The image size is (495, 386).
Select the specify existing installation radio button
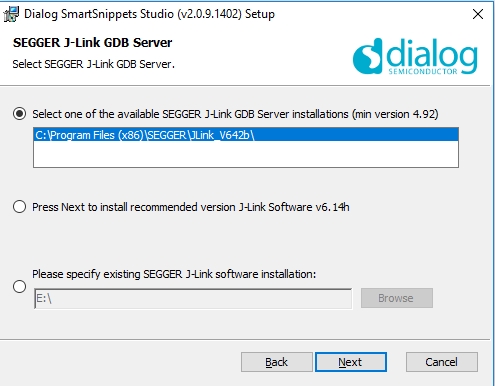(19, 286)
